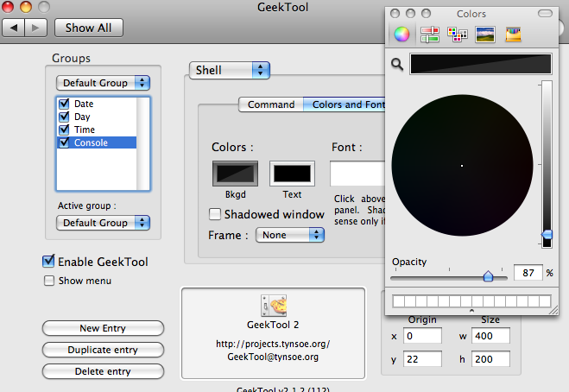Expand the Frame dropdown set to None

(x=290, y=235)
